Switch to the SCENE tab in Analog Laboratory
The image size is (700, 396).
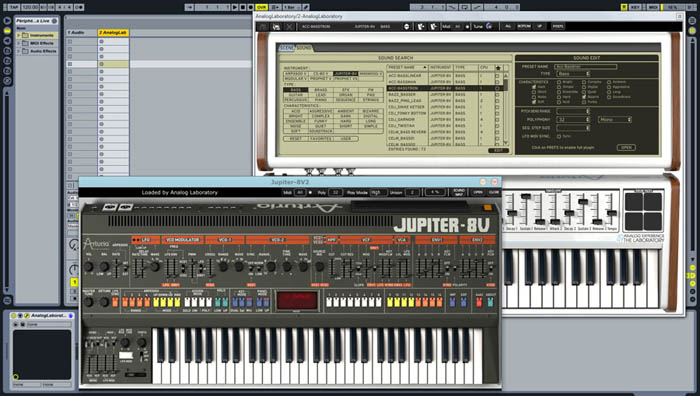pyautogui.click(x=287, y=48)
